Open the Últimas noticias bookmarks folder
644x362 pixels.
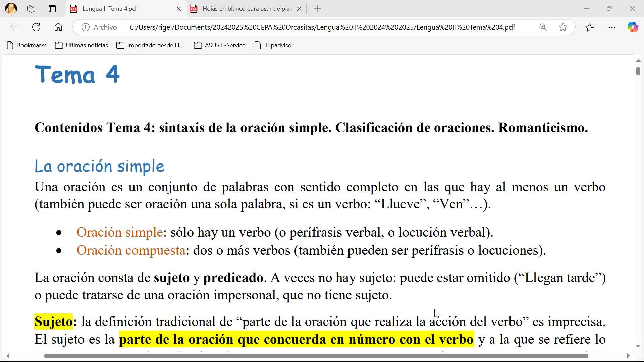click(82, 45)
